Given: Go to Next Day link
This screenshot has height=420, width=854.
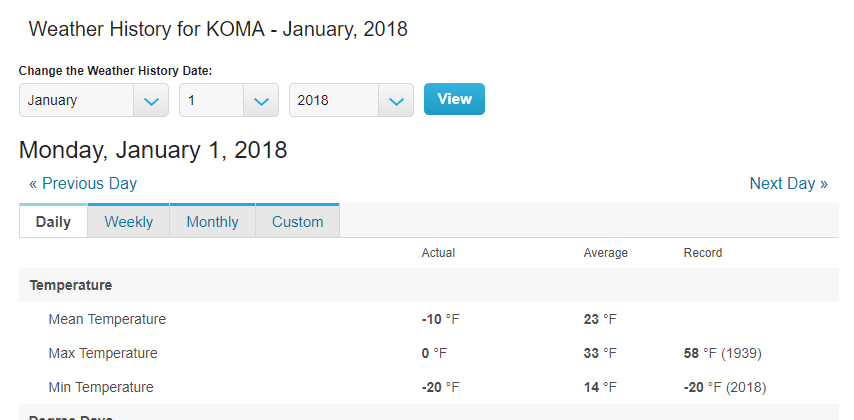Looking at the screenshot, I should pos(788,184).
